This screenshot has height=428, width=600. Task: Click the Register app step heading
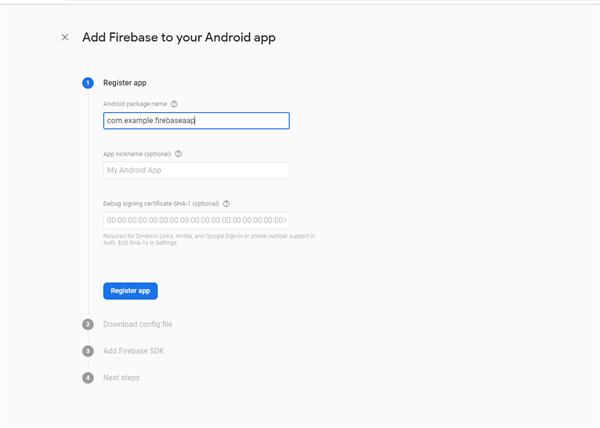[125, 83]
